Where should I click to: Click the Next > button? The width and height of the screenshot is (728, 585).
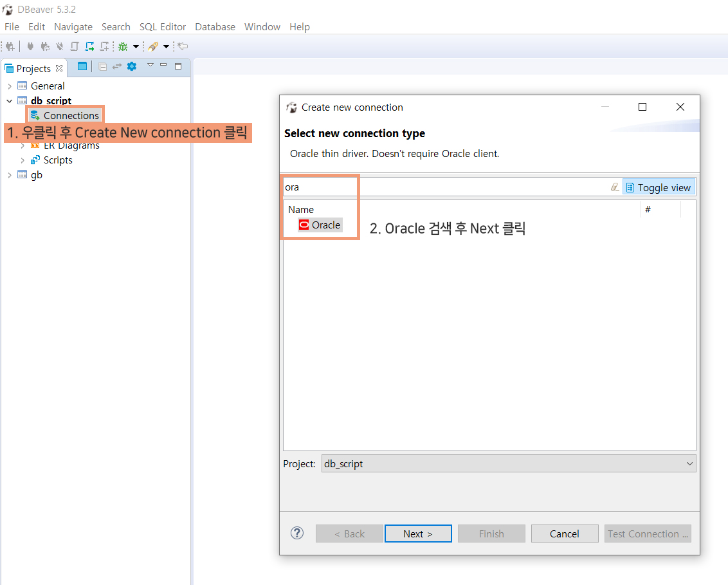(418, 534)
